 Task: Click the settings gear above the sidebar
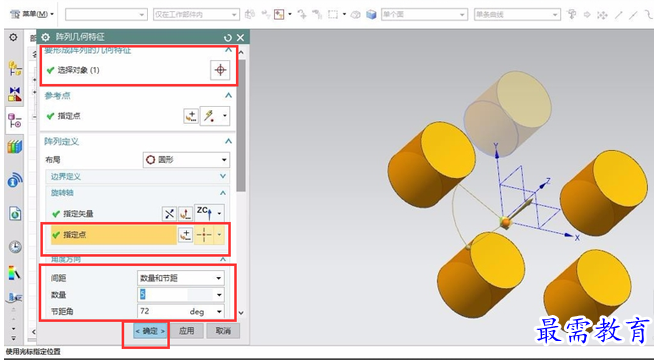coord(13,37)
